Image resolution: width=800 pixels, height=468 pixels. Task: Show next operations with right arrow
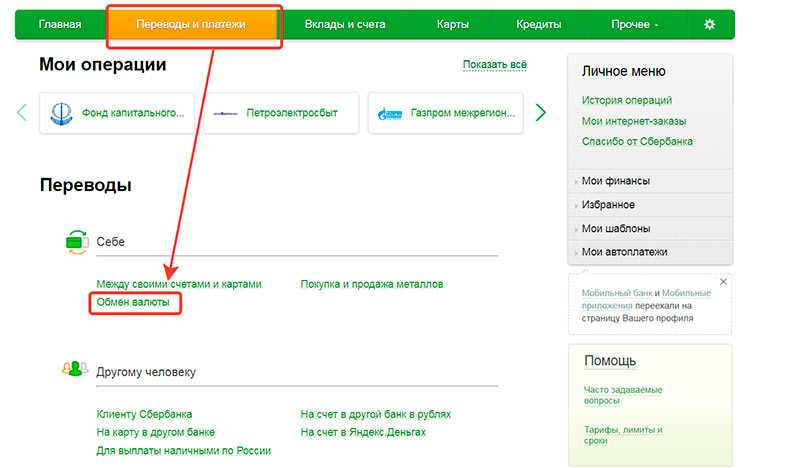click(541, 112)
